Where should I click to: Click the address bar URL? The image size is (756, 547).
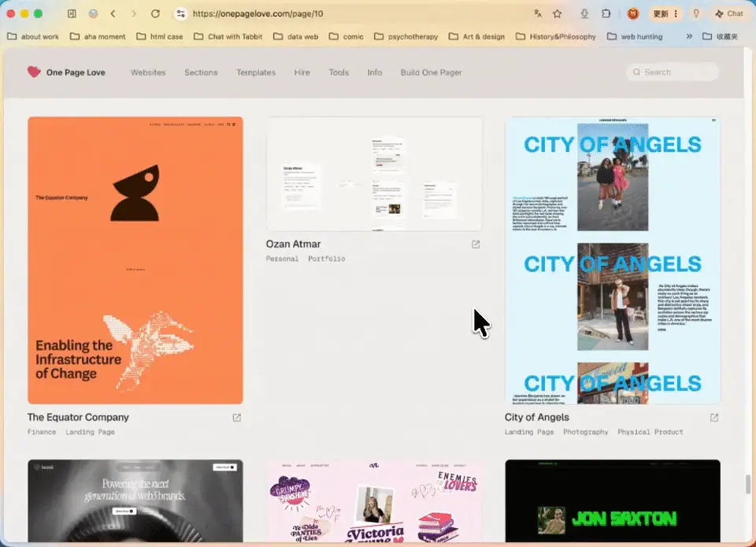click(x=258, y=13)
